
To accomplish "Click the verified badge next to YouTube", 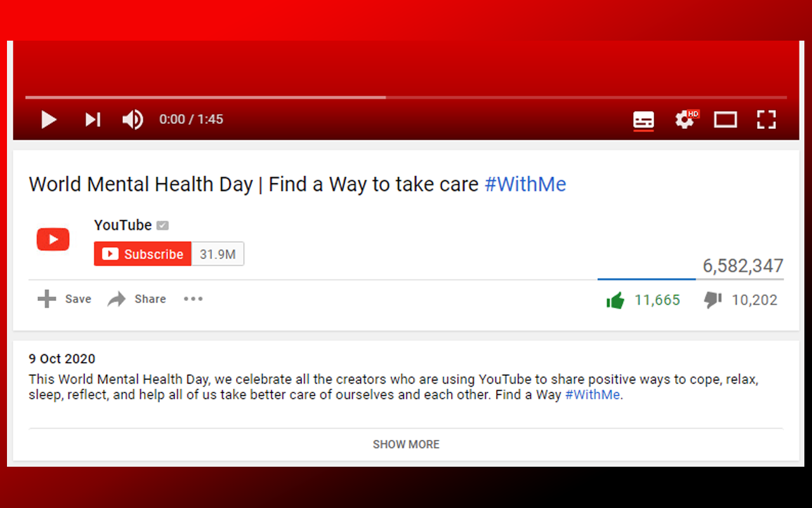I will 162,225.
